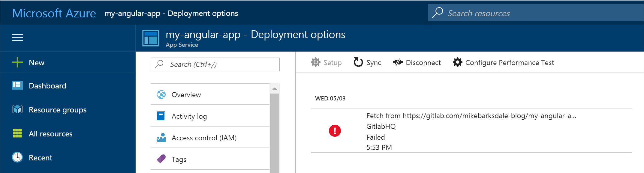Viewport: 644px width, 173px height.
Task: Click the Configure Performance Test gear icon
Action: tap(458, 62)
